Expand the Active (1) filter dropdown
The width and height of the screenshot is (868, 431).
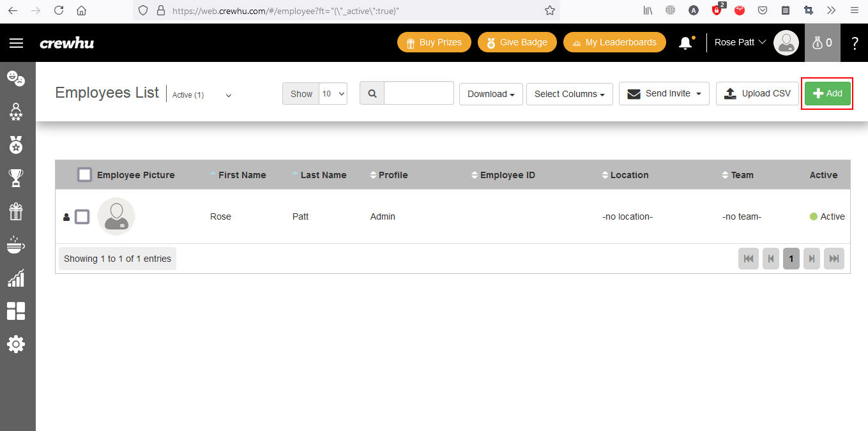click(x=202, y=95)
